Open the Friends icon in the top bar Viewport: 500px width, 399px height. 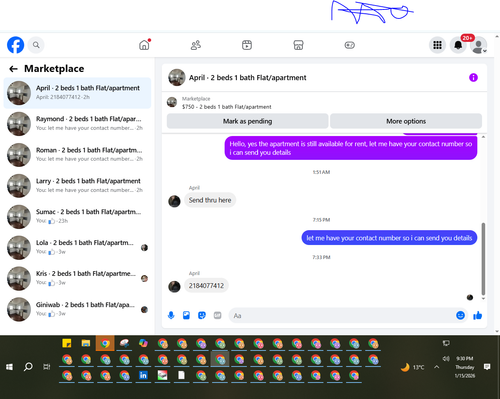[196, 45]
